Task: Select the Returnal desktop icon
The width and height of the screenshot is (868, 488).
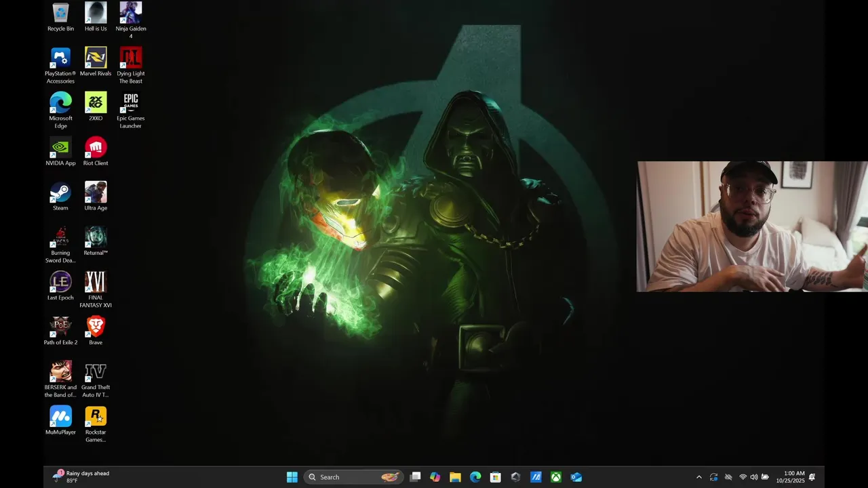Action: click(x=96, y=241)
